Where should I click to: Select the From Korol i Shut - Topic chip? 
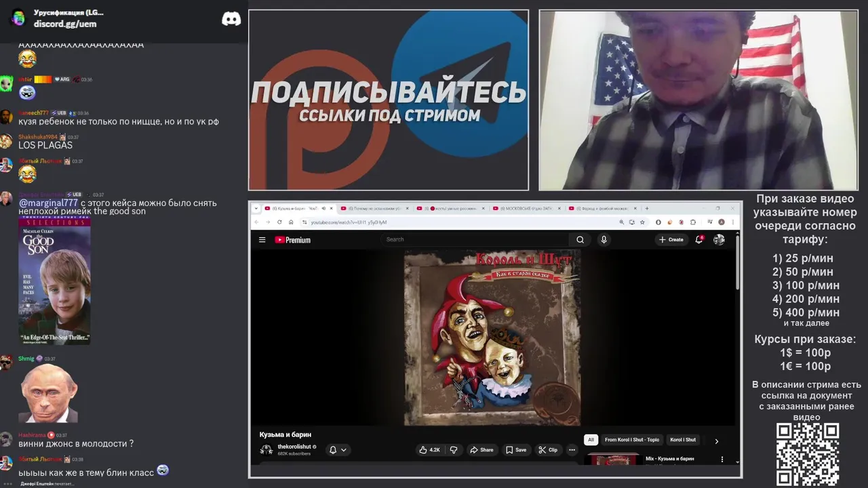click(631, 440)
